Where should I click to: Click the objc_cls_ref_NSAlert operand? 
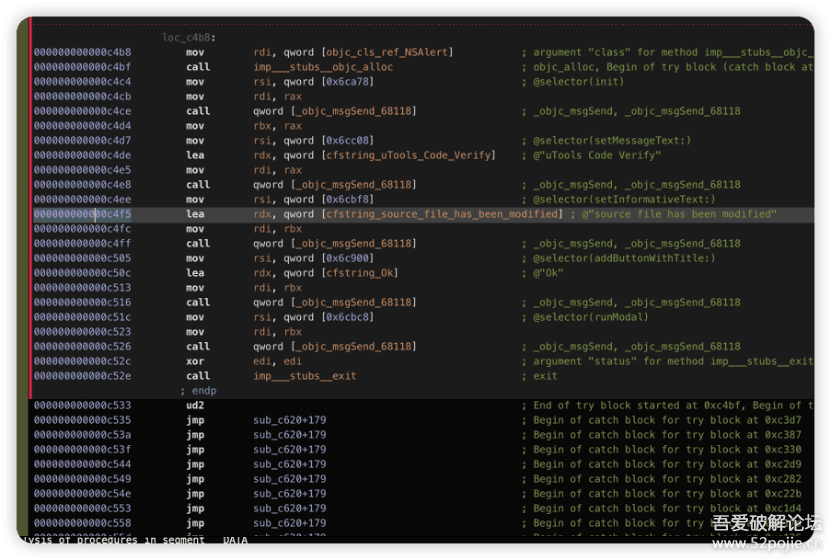point(389,52)
